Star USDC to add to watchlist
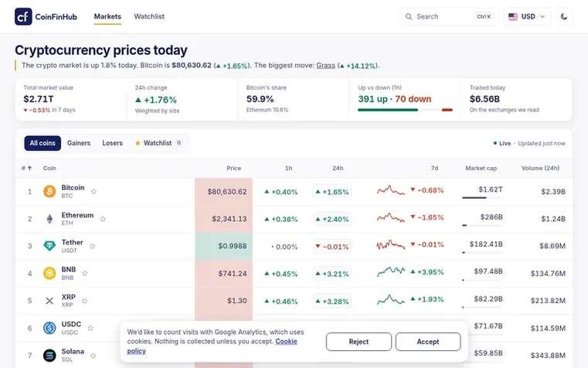 [x=90, y=328]
